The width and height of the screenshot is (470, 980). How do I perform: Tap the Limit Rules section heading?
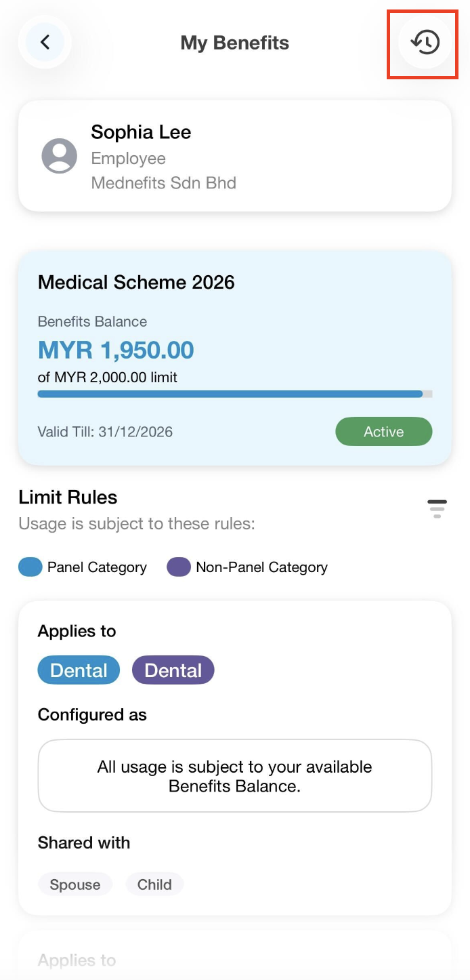tap(68, 497)
